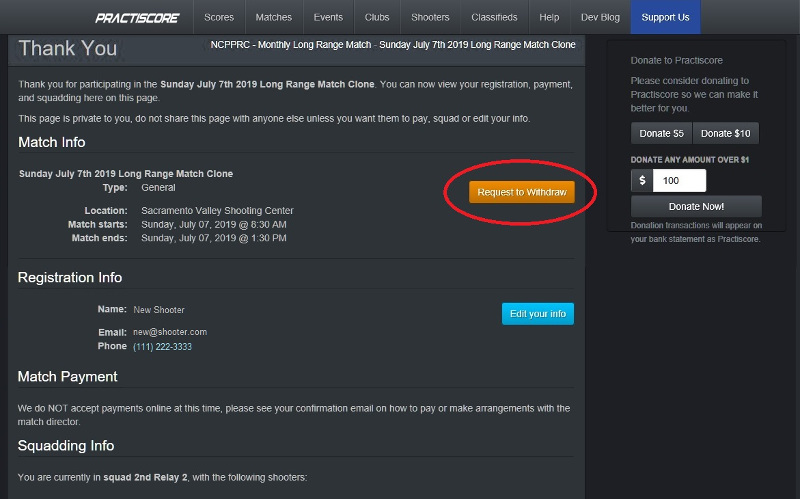Click the donation amount input field
This screenshot has height=499, width=800.
click(x=679, y=181)
